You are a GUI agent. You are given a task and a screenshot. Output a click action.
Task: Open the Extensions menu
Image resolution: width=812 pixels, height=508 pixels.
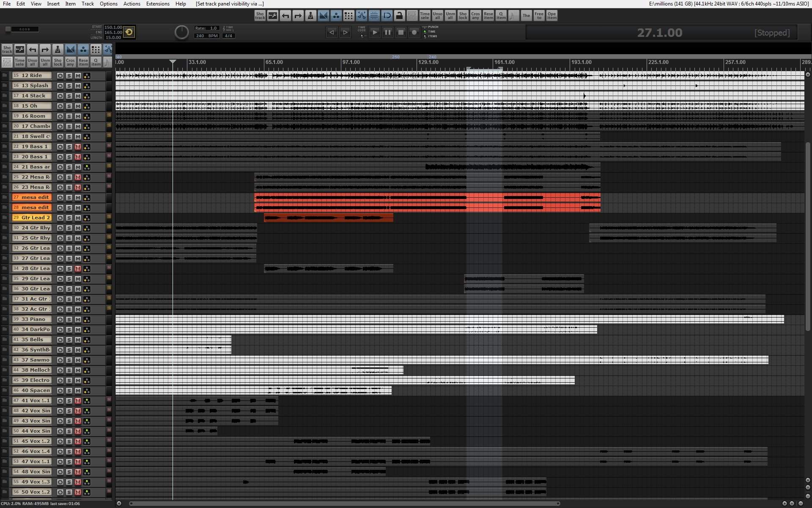click(x=157, y=4)
